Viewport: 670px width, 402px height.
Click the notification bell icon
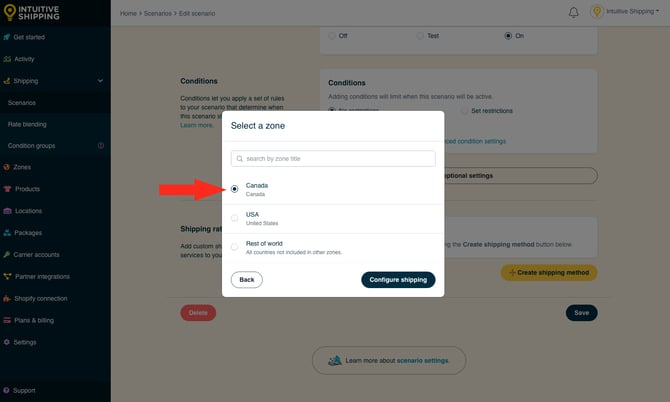pyautogui.click(x=573, y=13)
